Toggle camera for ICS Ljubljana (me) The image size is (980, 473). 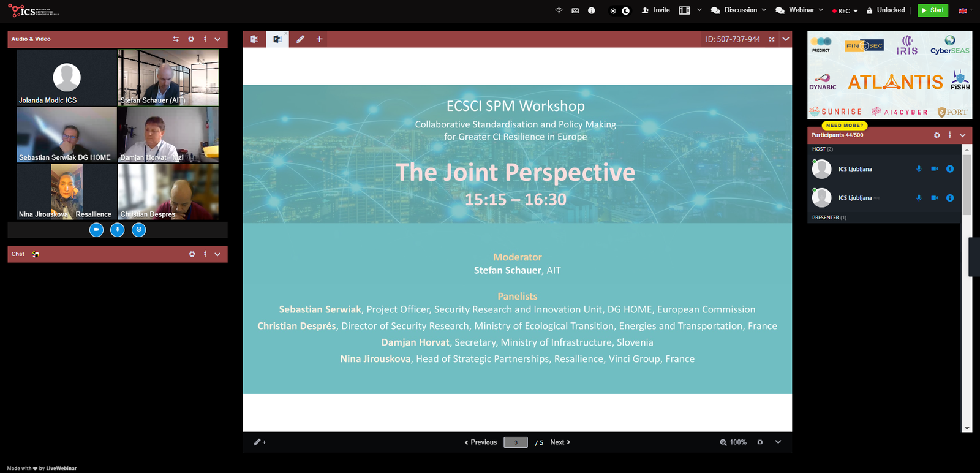point(935,198)
